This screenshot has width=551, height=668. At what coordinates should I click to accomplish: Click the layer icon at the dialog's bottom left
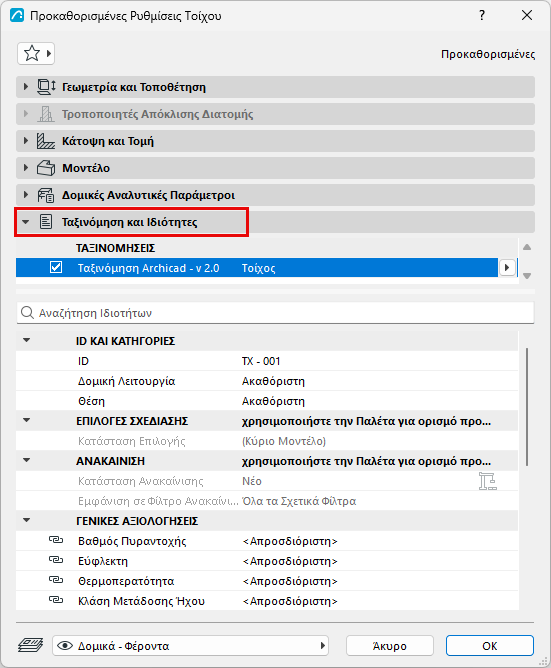30,645
